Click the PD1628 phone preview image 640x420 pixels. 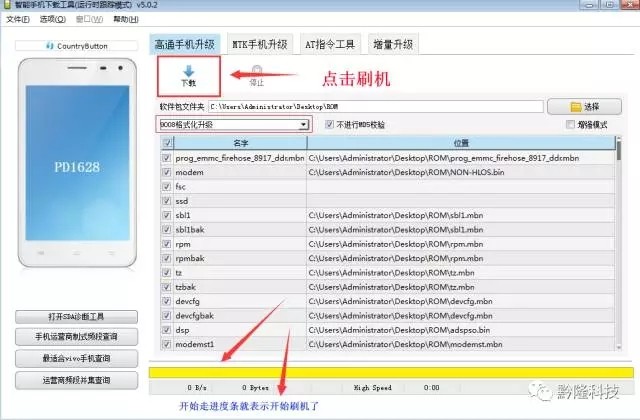pos(77,162)
